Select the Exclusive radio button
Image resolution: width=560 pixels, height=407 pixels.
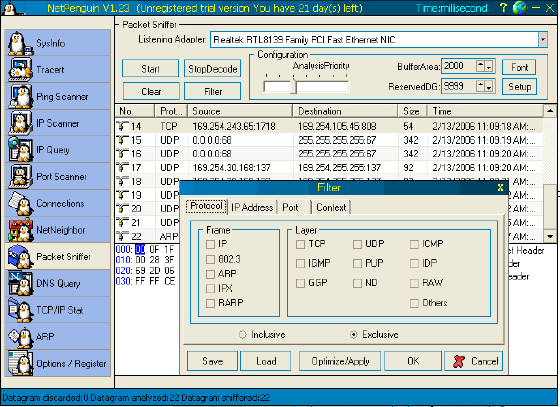click(x=354, y=335)
